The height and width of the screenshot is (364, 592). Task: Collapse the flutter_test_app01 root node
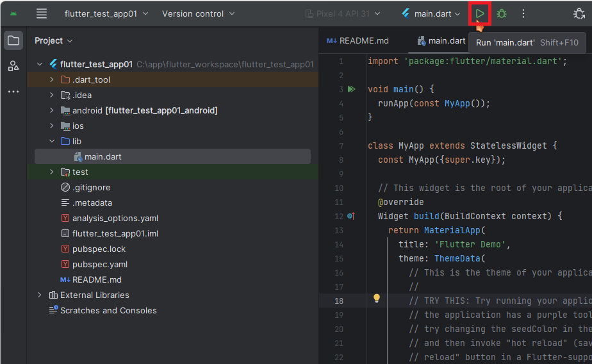(x=40, y=64)
